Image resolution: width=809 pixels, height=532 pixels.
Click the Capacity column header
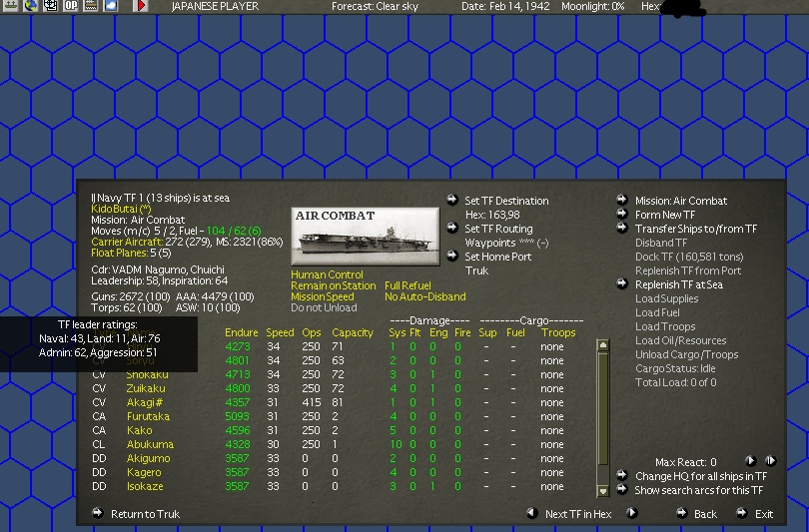tap(353, 333)
